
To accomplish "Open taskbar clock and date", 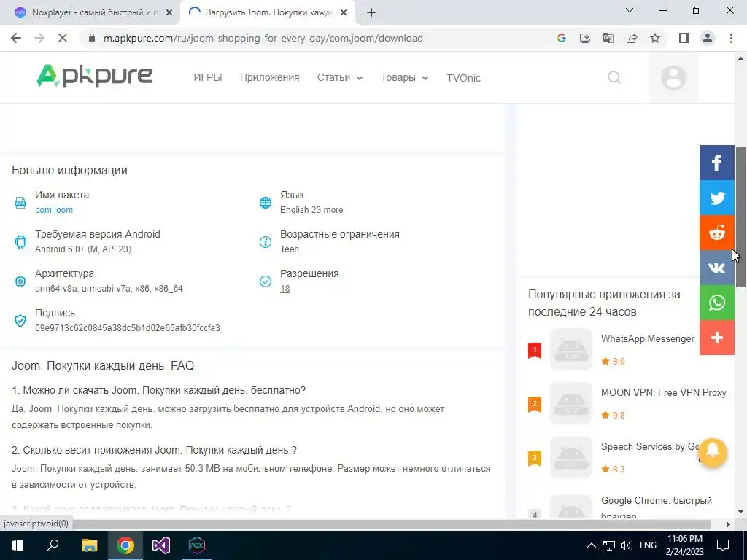I will click(x=684, y=545).
